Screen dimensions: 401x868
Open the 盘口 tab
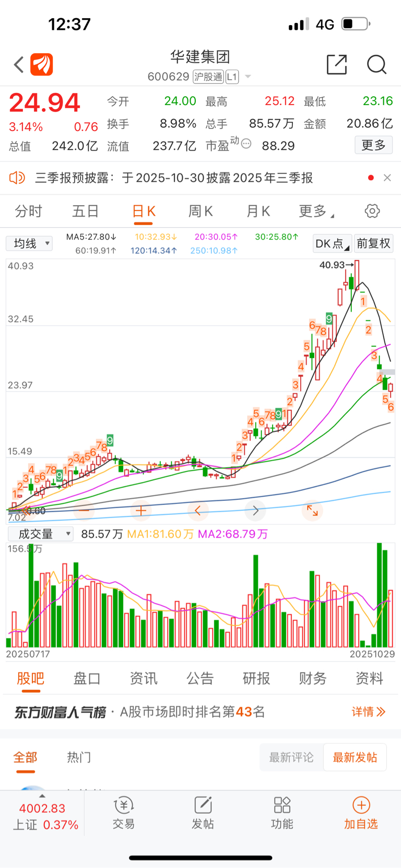[x=87, y=678]
